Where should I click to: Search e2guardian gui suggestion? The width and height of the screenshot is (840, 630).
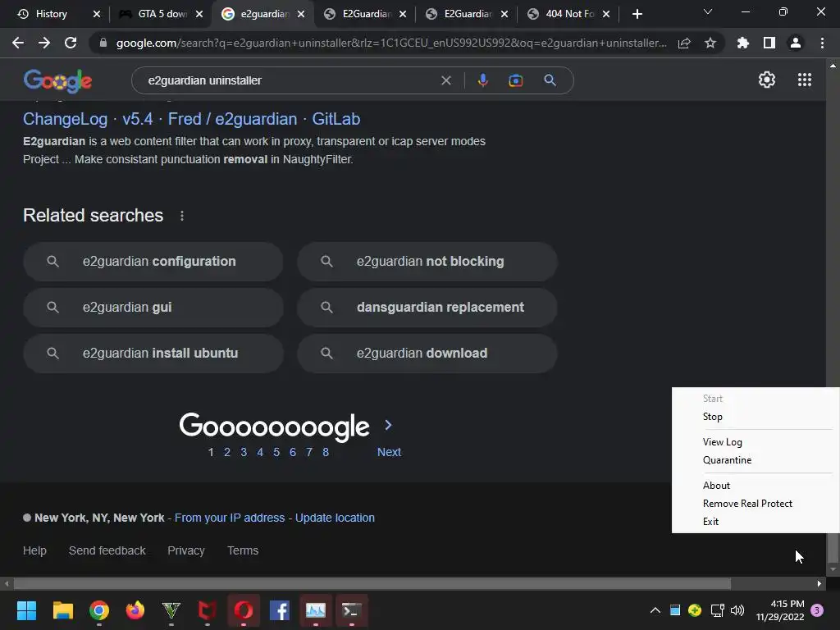pyautogui.click(x=153, y=308)
